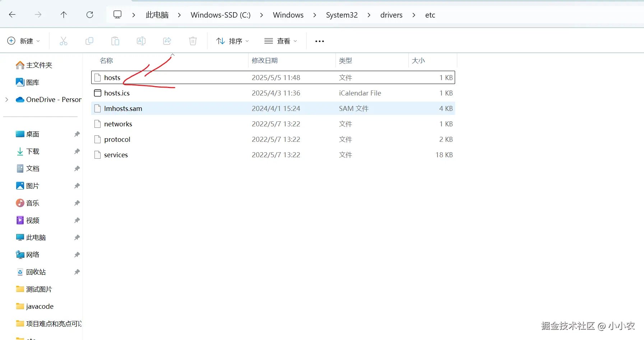The height and width of the screenshot is (340, 644).
Task: Click the etc breadcrumb
Action: 430,15
